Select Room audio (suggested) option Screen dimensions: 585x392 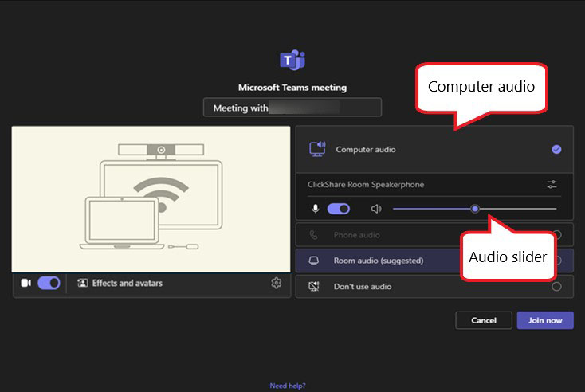pyautogui.click(x=434, y=261)
